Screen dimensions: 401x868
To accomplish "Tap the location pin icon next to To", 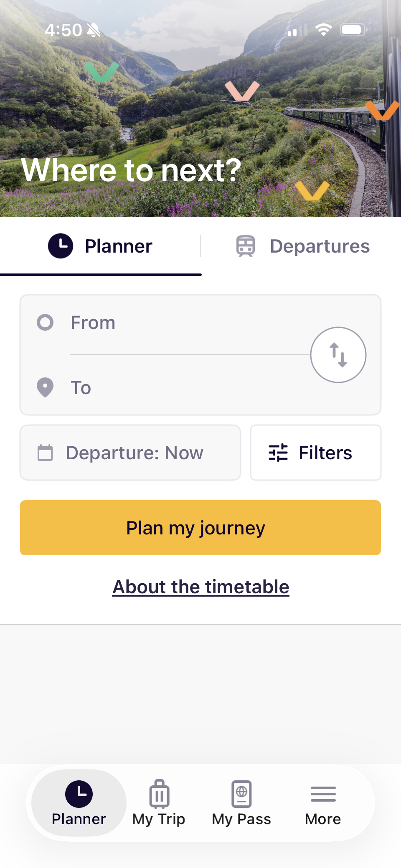I will 45,387.
